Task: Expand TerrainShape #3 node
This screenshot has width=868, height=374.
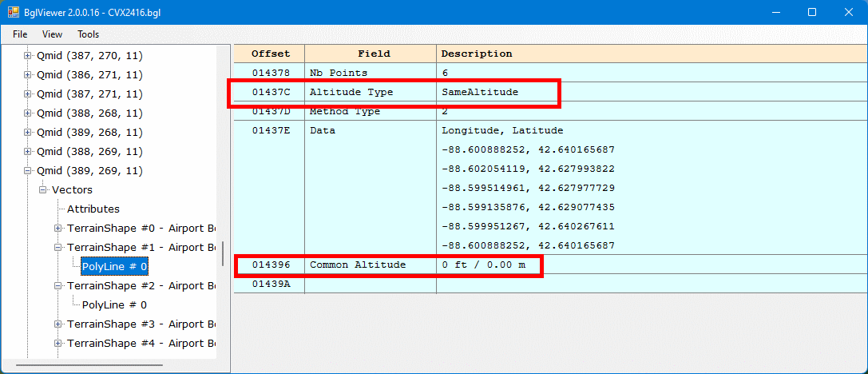Action: pyautogui.click(x=57, y=324)
